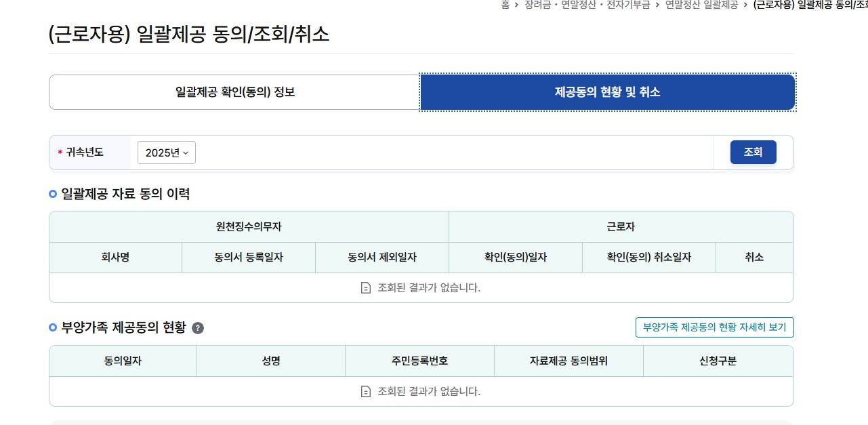Viewport: 868px width, 425px height.
Task: Click the 동의서 제외일자 column header
Action: click(x=382, y=258)
